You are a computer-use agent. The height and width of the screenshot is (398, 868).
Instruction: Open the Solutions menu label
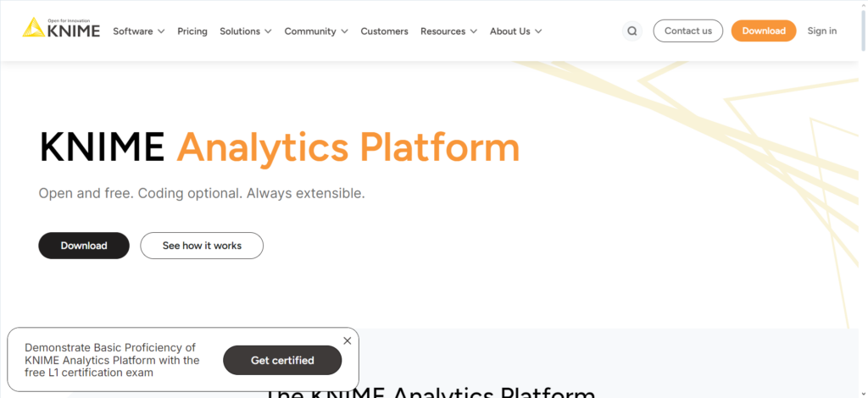pos(240,31)
